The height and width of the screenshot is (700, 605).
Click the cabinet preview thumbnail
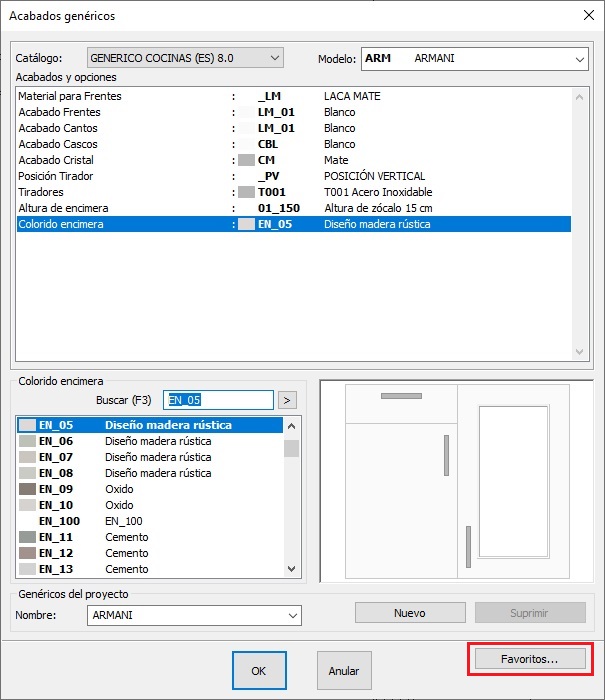(x=457, y=481)
